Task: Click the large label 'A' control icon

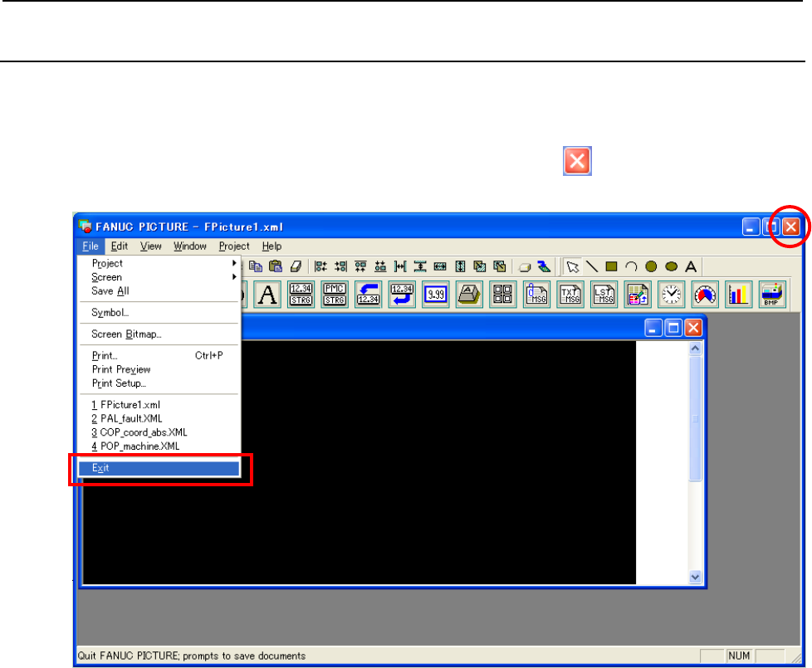Action: (x=267, y=295)
